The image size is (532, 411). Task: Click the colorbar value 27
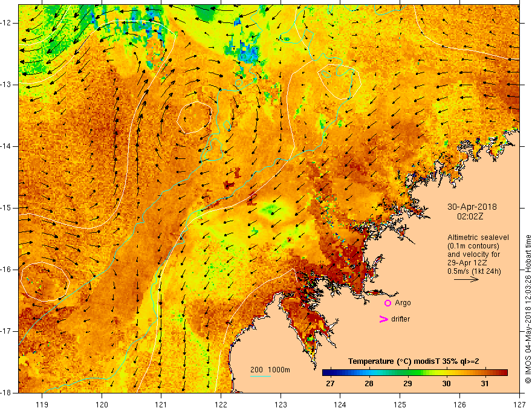330,384
